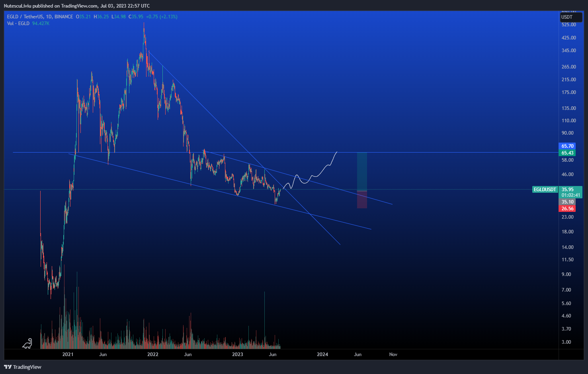The width and height of the screenshot is (588, 374).
Task: Click the 11.50 price axis label
Action: point(567,260)
